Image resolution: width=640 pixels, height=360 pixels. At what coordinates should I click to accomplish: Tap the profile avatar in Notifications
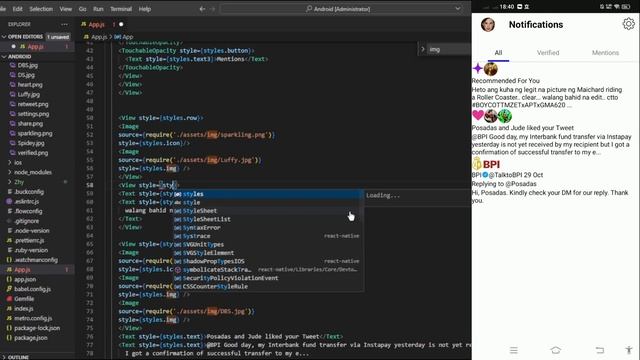(x=488, y=24)
